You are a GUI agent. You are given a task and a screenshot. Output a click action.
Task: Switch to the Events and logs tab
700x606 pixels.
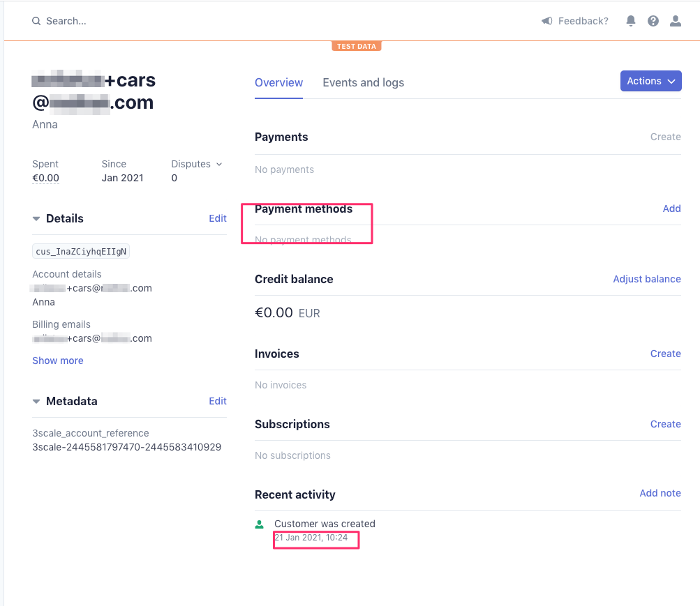coord(363,82)
